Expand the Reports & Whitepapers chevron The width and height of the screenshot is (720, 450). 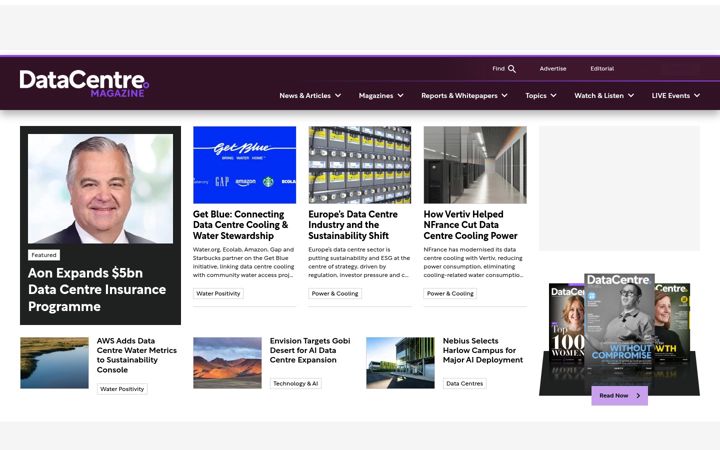coord(505,96)
